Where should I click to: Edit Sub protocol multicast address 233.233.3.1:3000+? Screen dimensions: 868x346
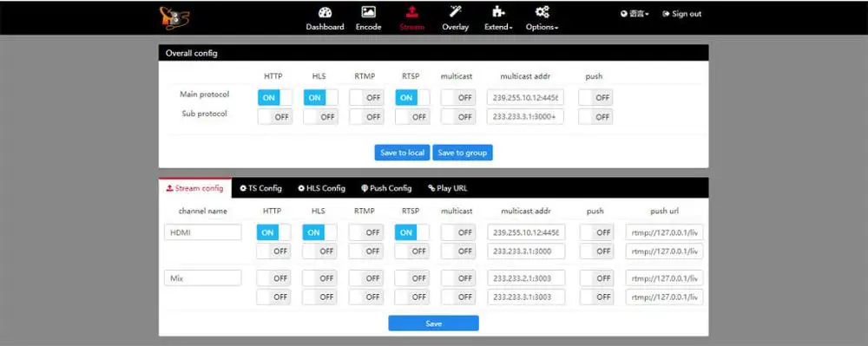point(525,117)
